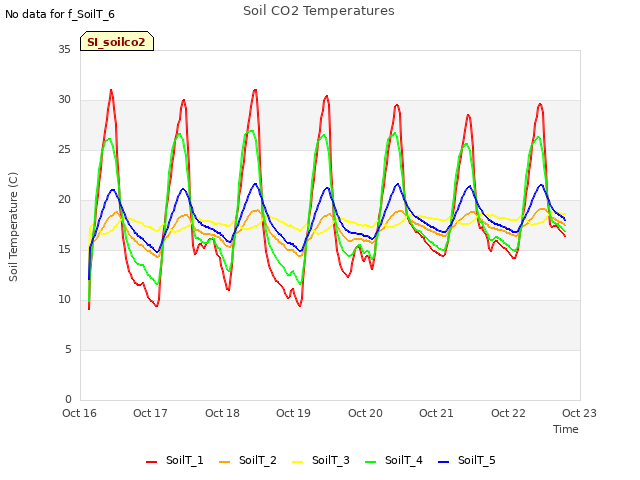Click the Oct 17 x-axis tick label
640x480 pixels.
pyautogui.click(x=150, y=413)
